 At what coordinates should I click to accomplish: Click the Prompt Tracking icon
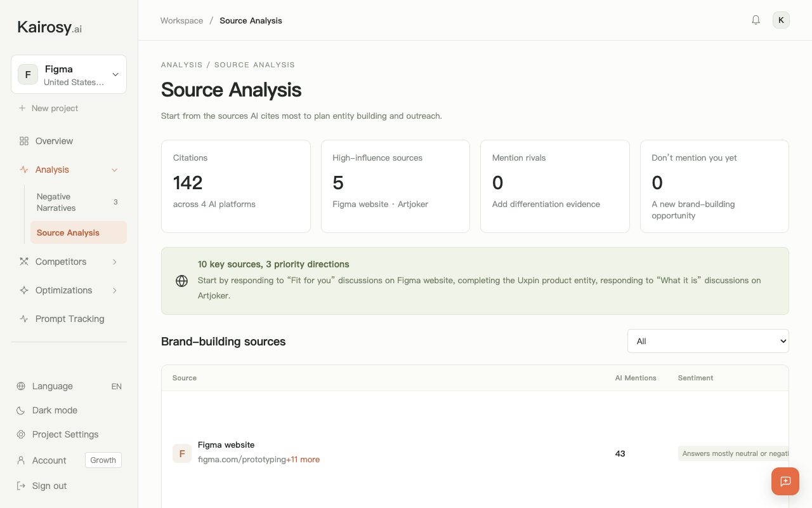click(x=24, y=319)
